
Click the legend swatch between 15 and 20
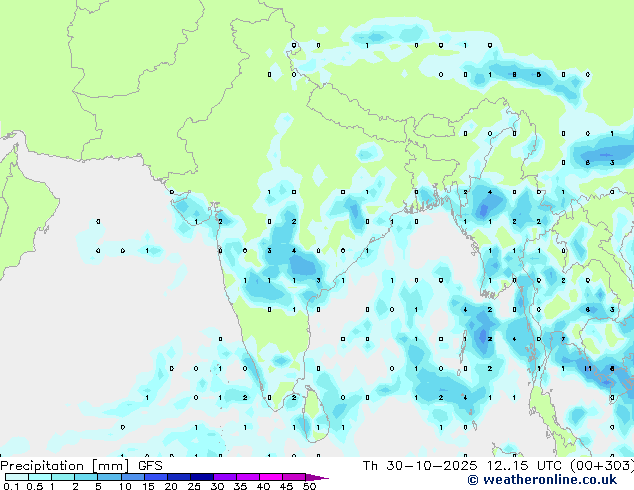pos(156,477)
